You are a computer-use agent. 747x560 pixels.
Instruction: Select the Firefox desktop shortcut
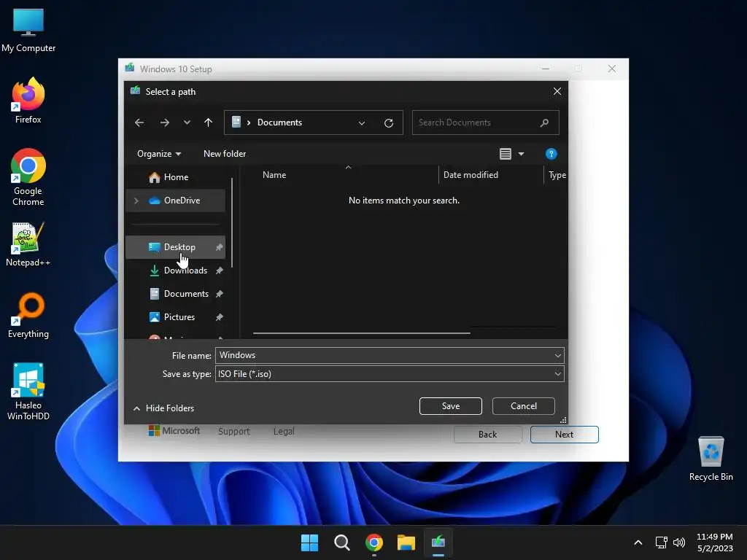[28, 101]
